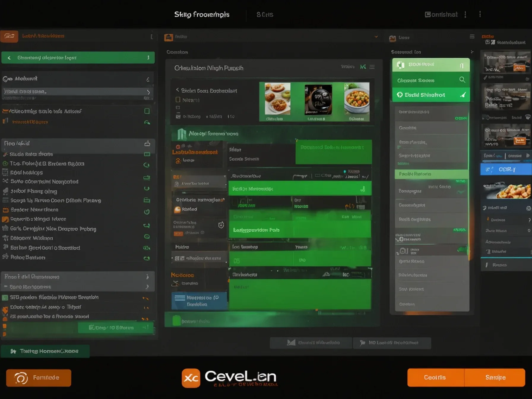Click the clock icon in center panel

tap(221, 225)
